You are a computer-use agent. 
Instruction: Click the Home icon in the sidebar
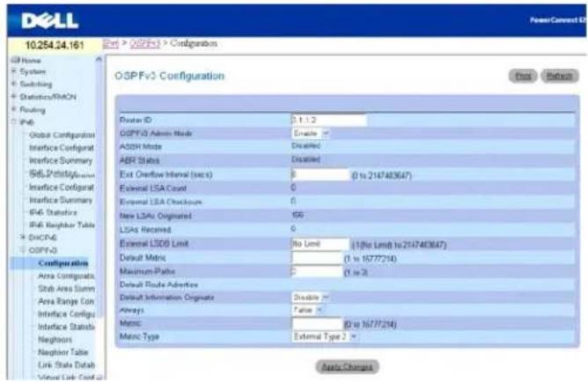click(15, 60)
